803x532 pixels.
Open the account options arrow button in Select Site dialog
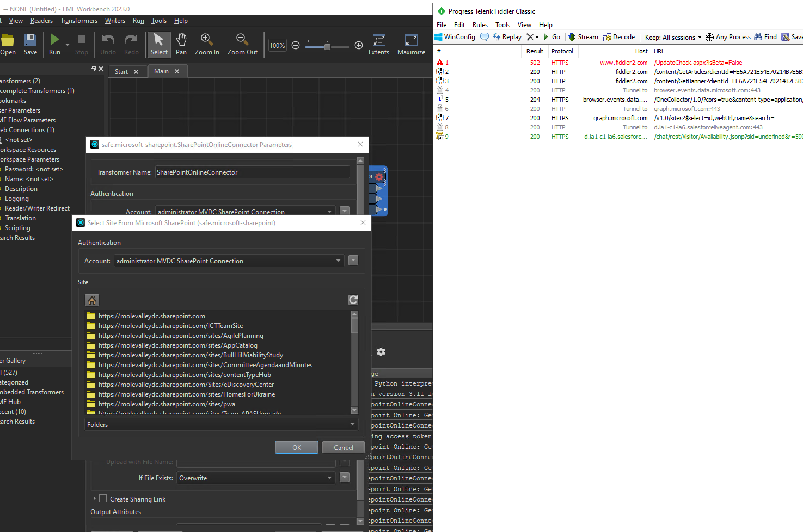pyautogui.click(x=353, y=261)
